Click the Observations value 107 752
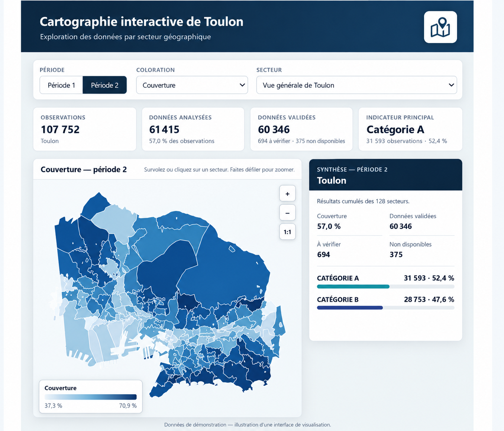 (x=60, y=129)
